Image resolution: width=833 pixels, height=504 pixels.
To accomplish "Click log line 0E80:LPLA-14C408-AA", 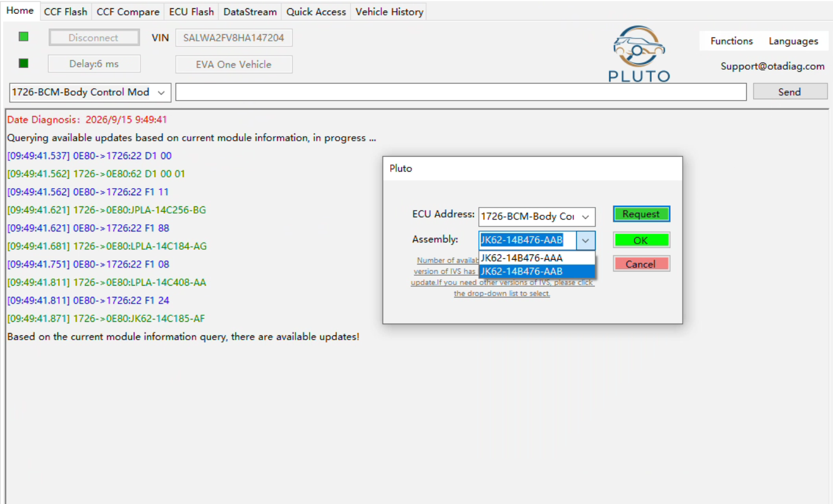I will tap(107, 282).
